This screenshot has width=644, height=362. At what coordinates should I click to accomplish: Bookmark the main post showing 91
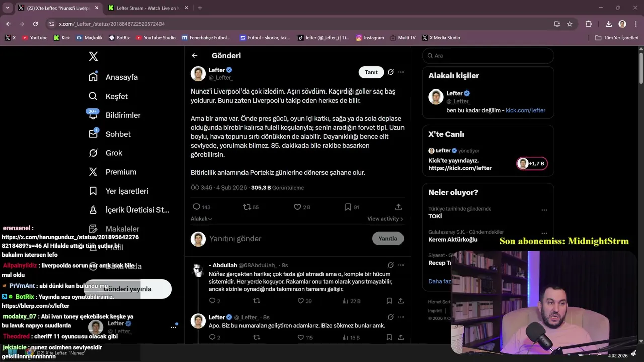351,207
